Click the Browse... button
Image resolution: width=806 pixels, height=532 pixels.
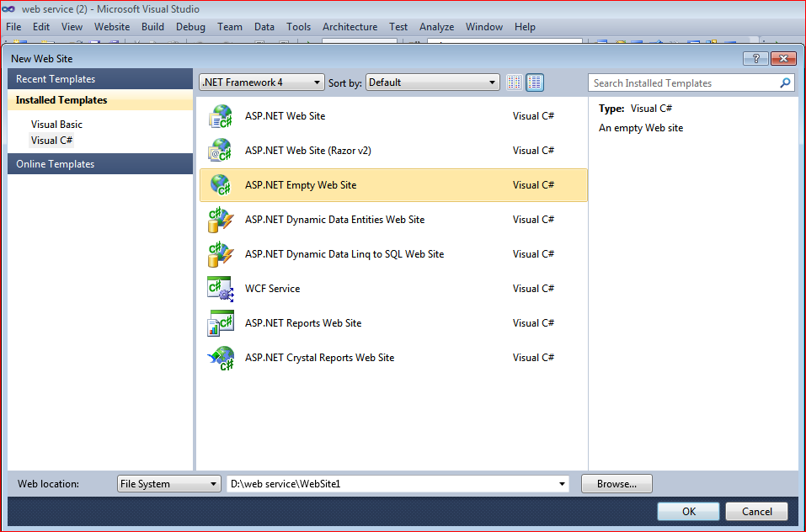point(617,484)
